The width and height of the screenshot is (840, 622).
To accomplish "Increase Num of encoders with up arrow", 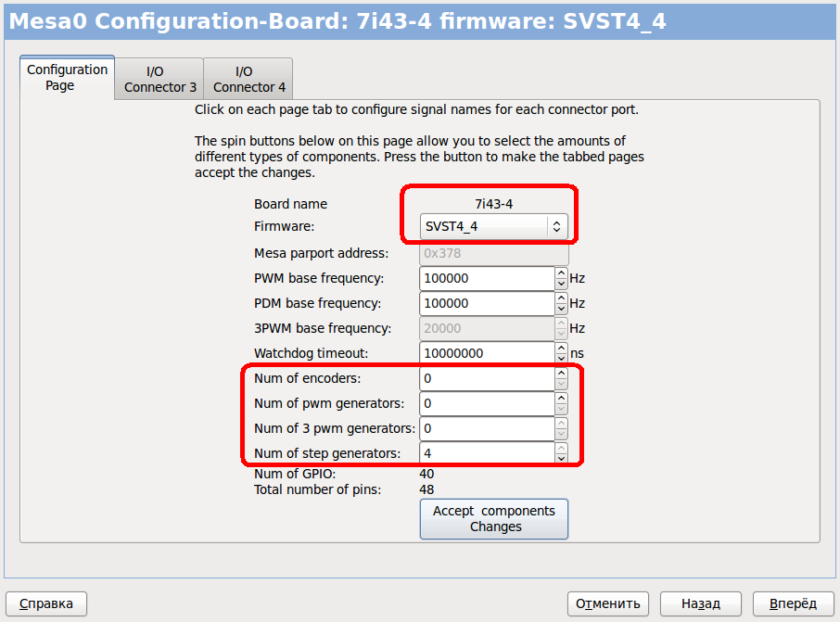I will click(x=561, y=373).
